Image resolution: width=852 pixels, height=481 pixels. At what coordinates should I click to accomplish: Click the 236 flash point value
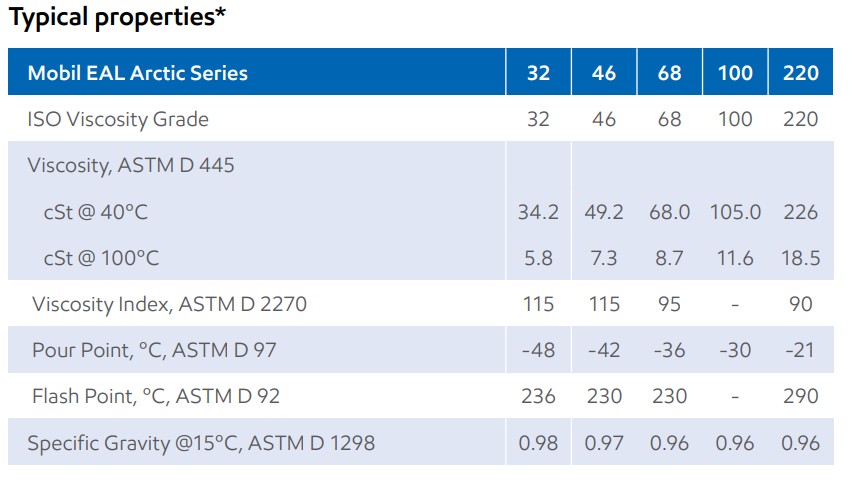point(538,396)
